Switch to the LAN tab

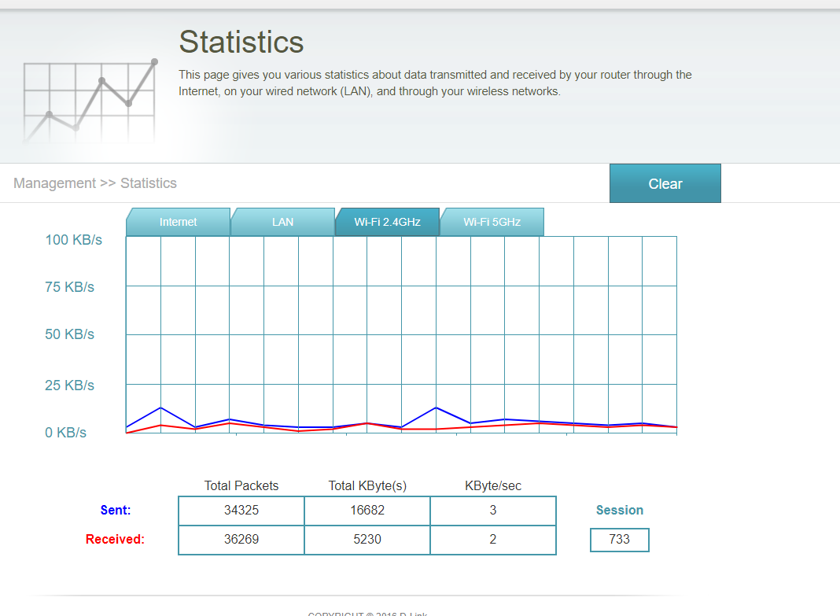pyautogui.click(x=282, y=222)
